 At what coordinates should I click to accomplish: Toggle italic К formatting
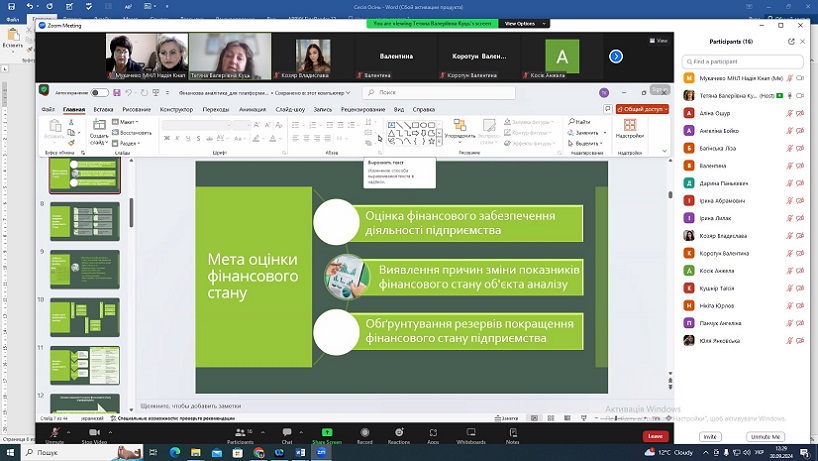tap(177, 138)
